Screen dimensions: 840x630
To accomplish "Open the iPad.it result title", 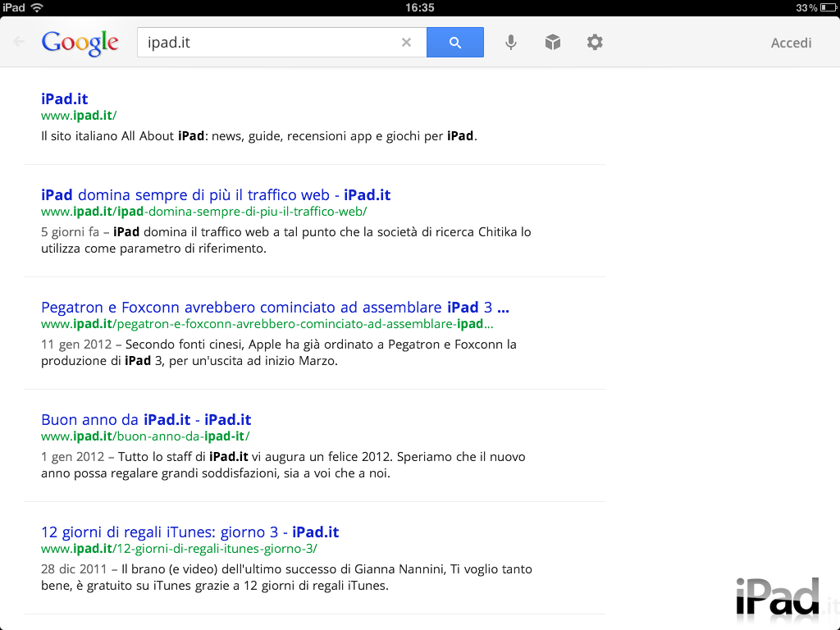I will pyautogui.click(x=64, y=98).
